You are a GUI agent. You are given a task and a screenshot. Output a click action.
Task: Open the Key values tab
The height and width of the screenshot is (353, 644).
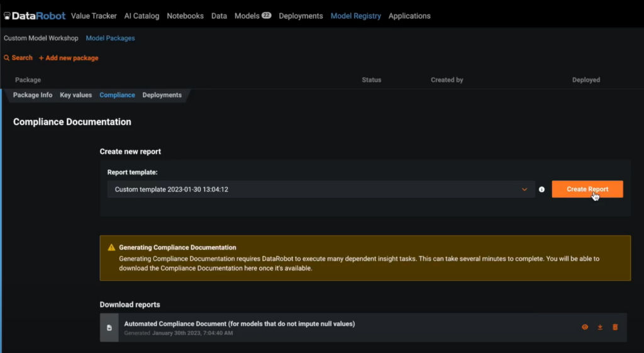tap(76, 95)
